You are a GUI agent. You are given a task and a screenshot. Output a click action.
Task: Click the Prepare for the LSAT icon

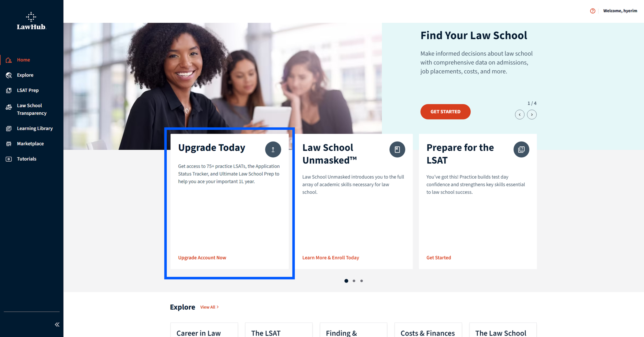(521, 149)
